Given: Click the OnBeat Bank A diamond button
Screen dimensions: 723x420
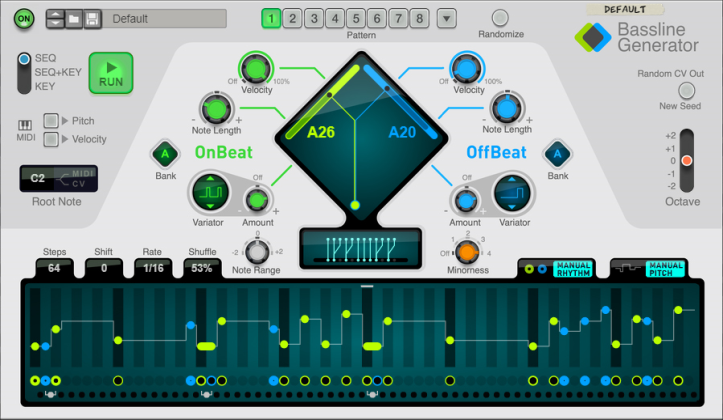Looking at the screenshot, I should (163, 154).
